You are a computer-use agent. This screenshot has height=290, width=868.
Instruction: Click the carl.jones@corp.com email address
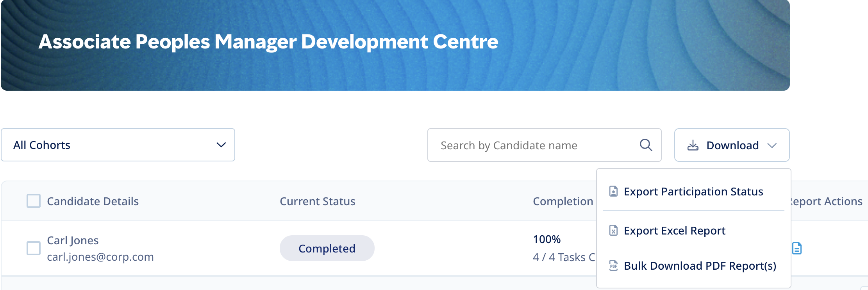pos(100,257)
